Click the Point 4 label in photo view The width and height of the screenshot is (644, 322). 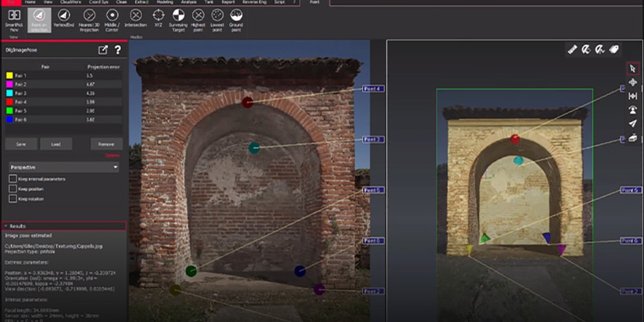[x=374, y=89]
